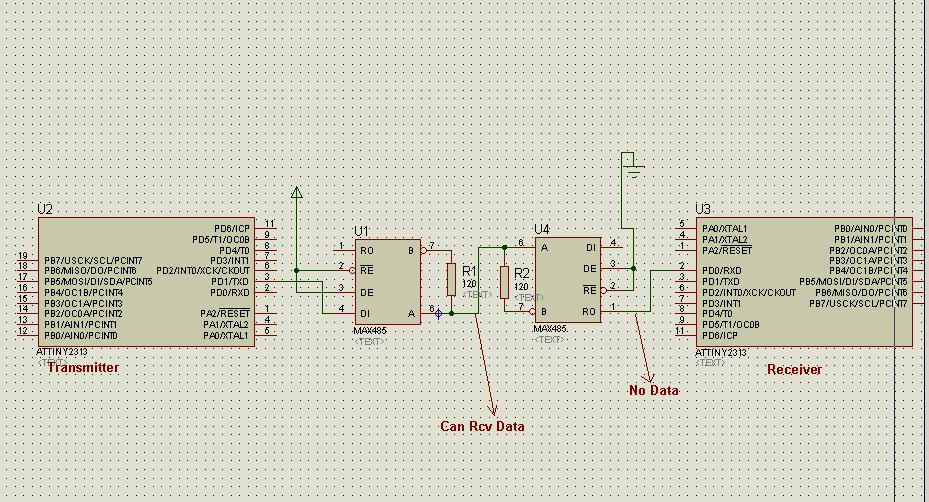
Task: Click the 'Can Rcv Data' annotation text
Action: point(482,426)
